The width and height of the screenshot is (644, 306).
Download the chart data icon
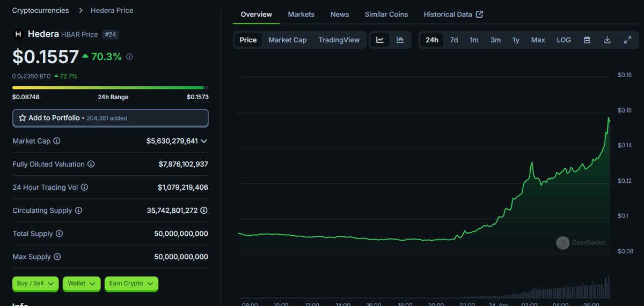[608, 40]
